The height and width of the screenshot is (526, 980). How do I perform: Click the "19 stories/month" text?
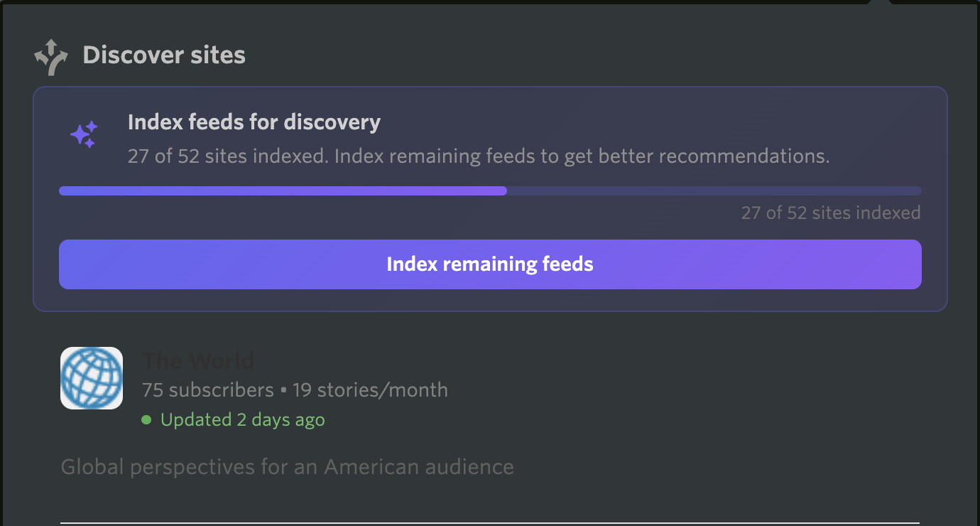point(370,390)
